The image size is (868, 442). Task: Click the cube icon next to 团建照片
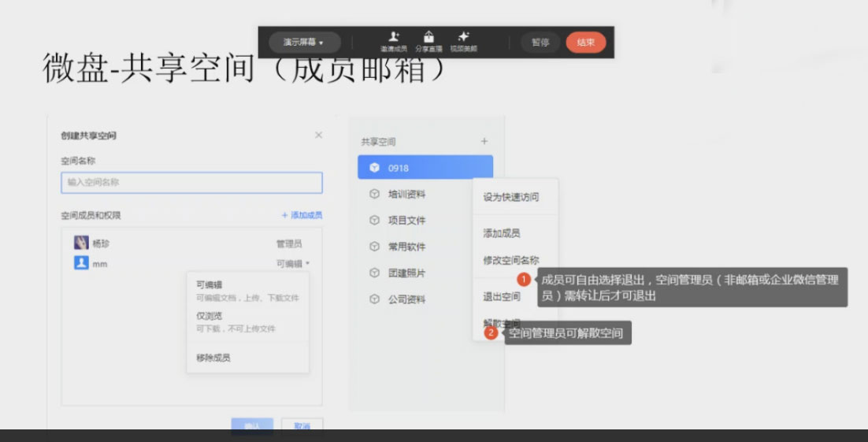(x=375, y=273)
